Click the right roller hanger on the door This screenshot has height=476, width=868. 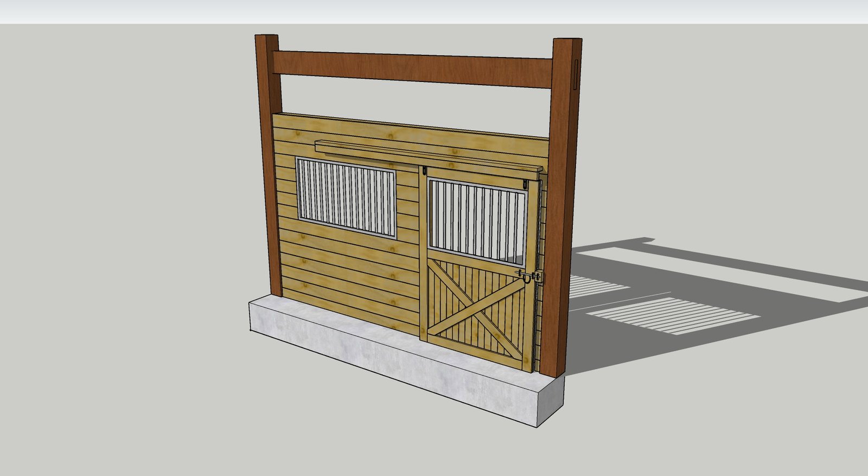click(x=526, y=185)
